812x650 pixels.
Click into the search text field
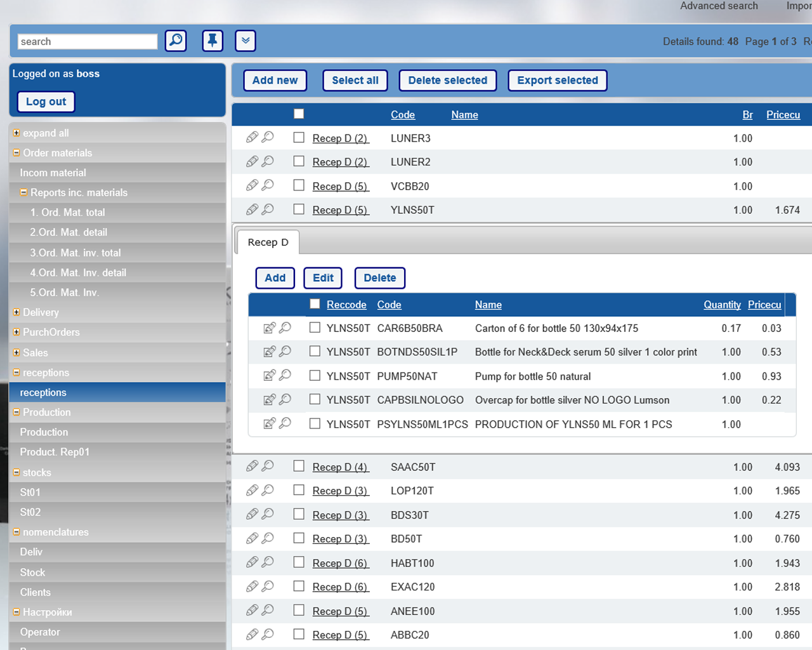(x=88, y=42)
